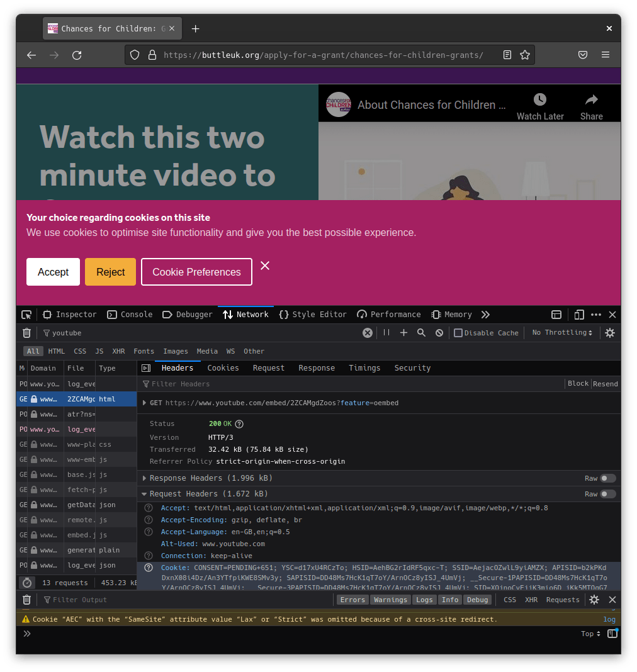637x672 pixels.
Task: Pause network recording
Action: click(386, 333)
